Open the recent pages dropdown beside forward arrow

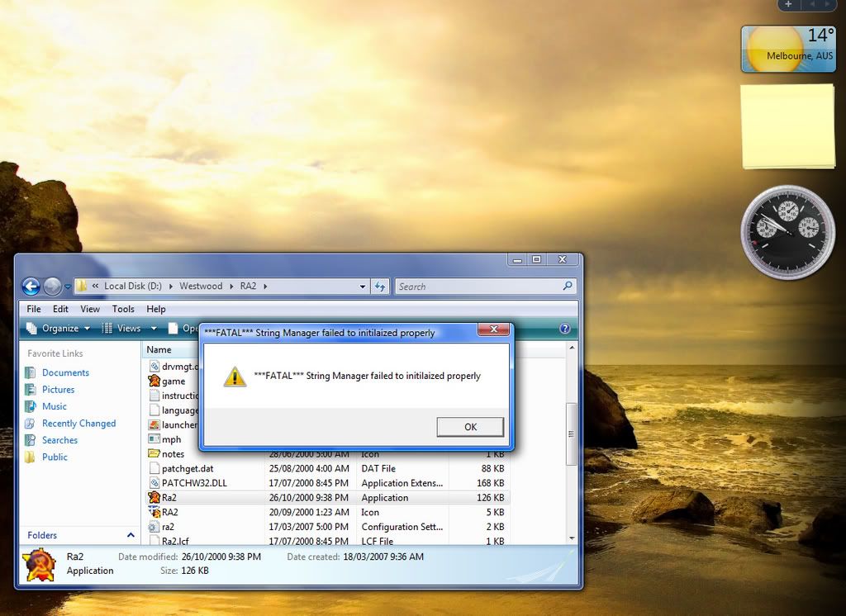(x=68, y=287)
